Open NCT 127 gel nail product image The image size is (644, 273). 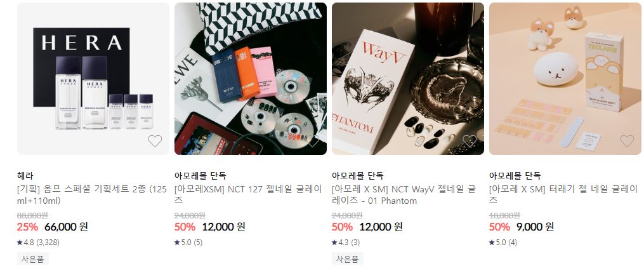(251, 79)
